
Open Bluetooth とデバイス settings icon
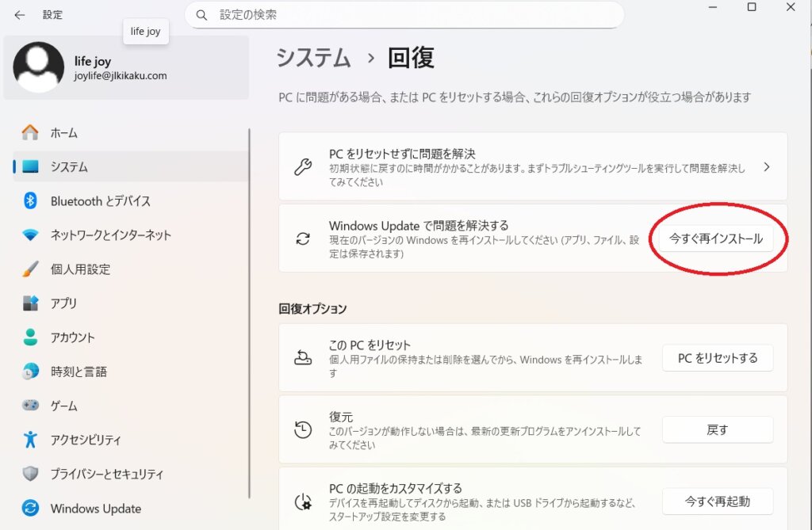click(30, 201)
